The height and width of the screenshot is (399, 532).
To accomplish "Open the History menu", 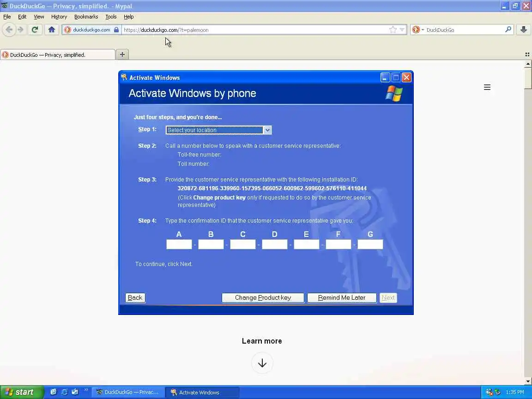I will [59, 17].
